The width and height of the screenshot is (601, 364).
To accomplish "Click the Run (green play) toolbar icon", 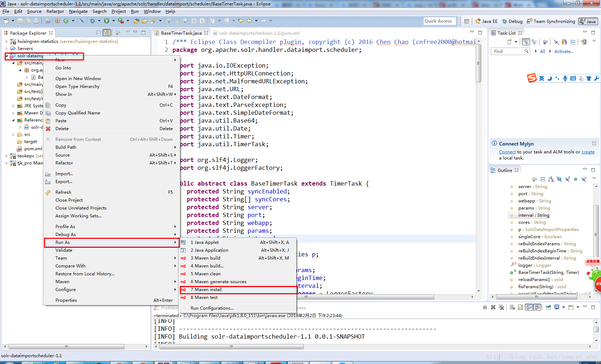I will click(107, 21).
